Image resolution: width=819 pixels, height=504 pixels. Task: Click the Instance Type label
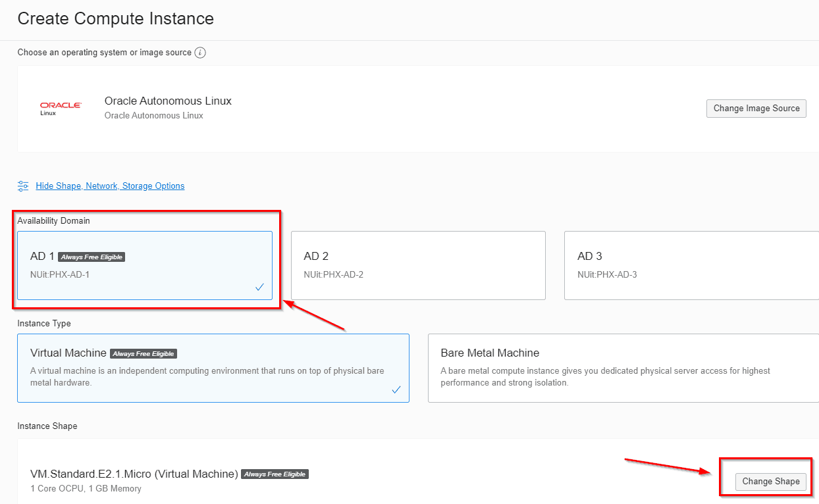44,324
